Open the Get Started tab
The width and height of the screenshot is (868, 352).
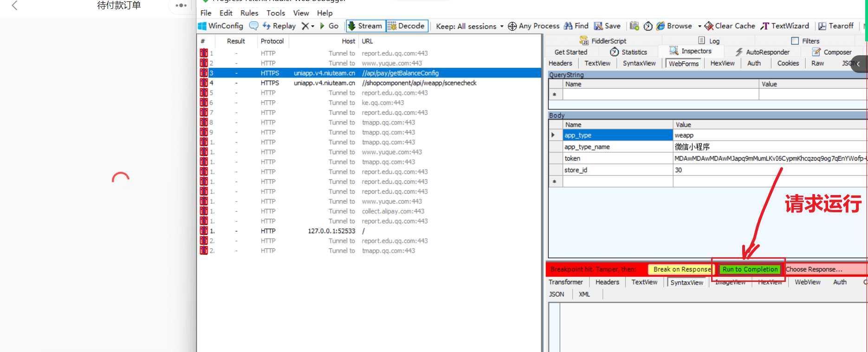pyautogui.click(x=571, y=52)
